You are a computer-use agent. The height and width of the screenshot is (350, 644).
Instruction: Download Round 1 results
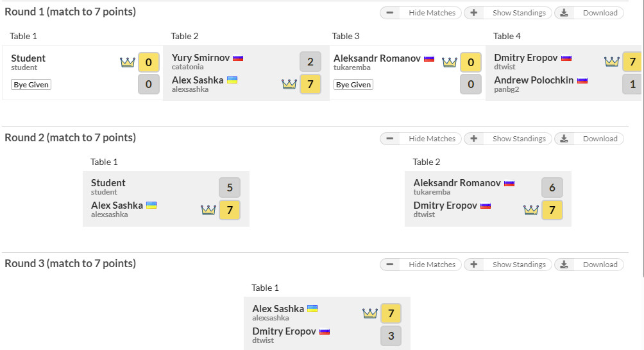click(x=589, y=13)
